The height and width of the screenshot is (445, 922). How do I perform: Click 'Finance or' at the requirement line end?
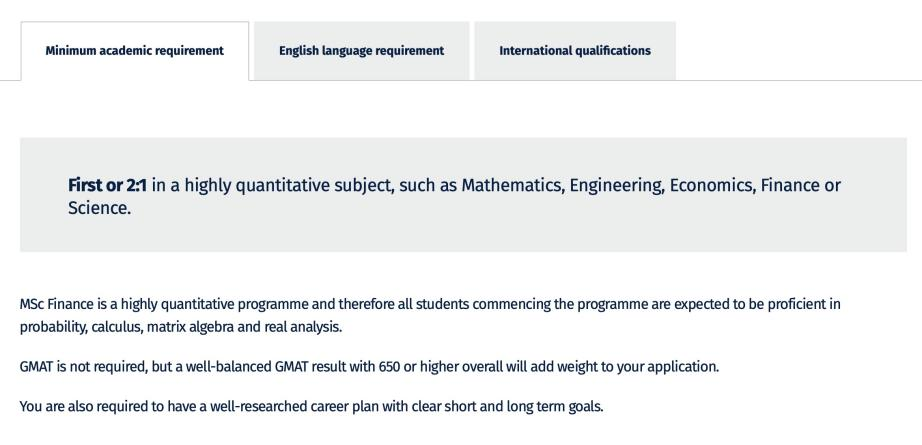tap(800, 185)
